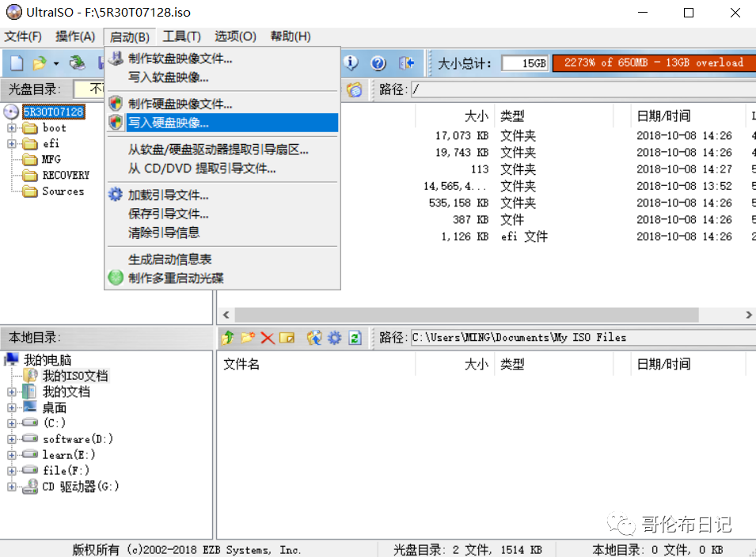Choose 从 CD/DVD 提取引导文件... entry
Image resolution: width=756 pixels, height=557 pixels.
(x=222, y=169)
